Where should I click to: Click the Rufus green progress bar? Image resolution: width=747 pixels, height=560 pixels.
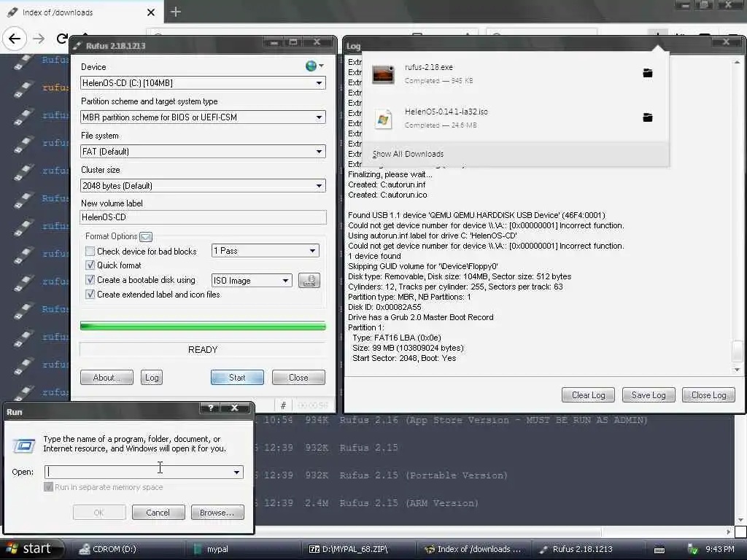203,326
